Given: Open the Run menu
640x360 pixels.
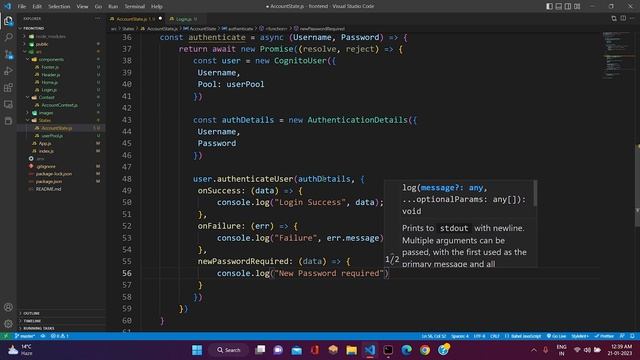Looking at the screenshot, I should click(113, 7).
